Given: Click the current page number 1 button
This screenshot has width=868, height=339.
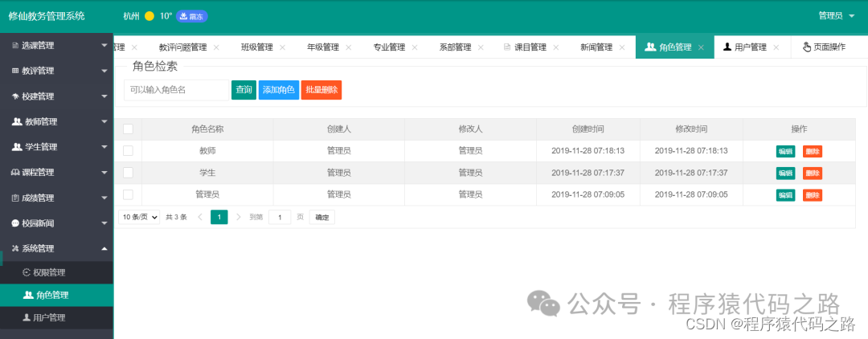Looking at the screenshot, I should tap(219, 218).
